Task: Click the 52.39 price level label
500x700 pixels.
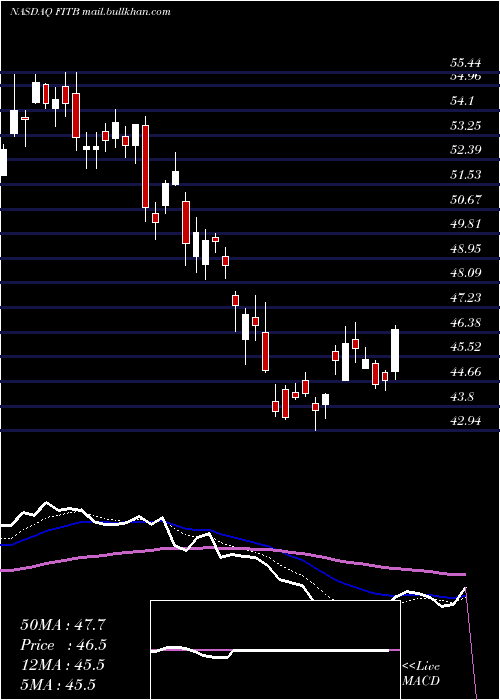Action: point(466,150)
